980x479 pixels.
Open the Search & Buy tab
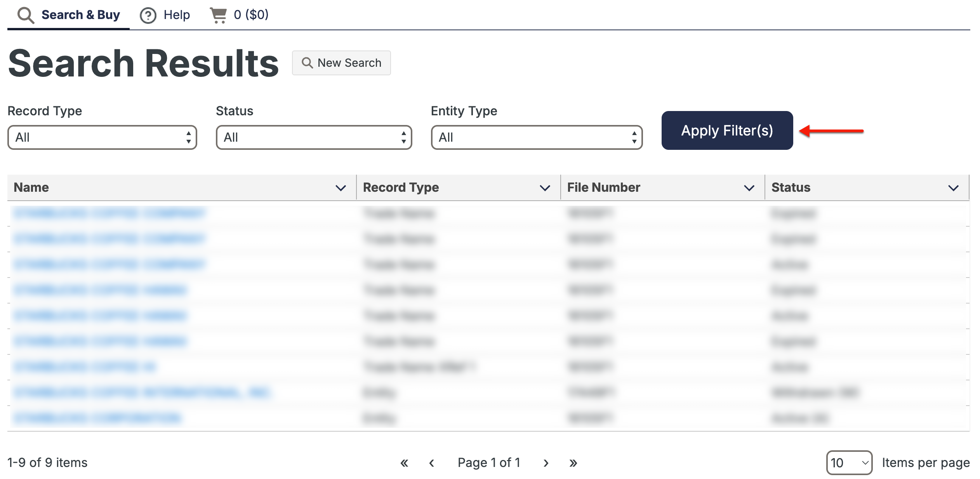click(x=69, y=15)
